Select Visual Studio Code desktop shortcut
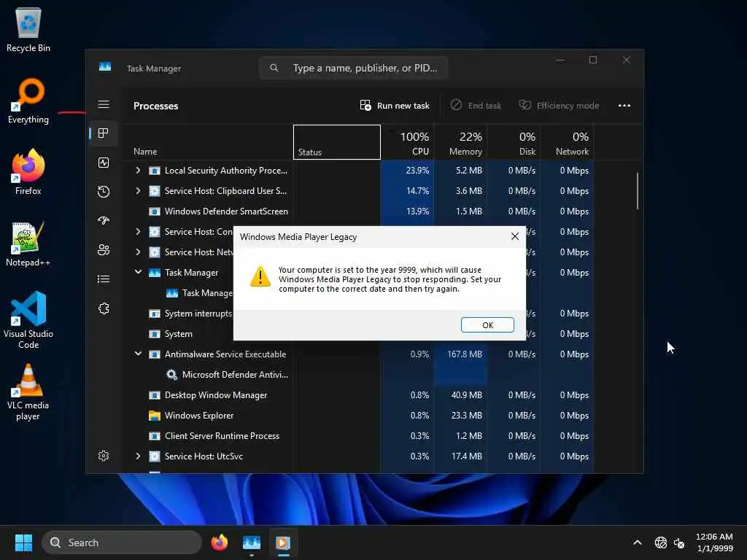Screen dimensions: 747x560 28,320
